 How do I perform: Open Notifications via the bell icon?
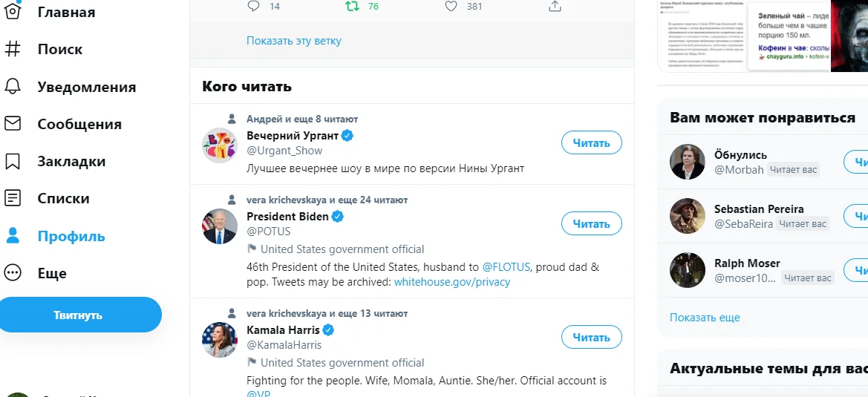(x=13, y=87)
